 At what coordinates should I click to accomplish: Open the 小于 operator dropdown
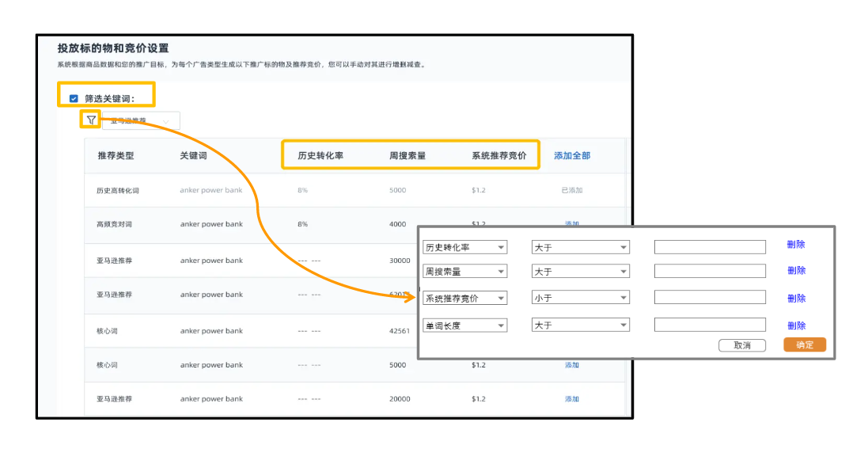(580, 298)
